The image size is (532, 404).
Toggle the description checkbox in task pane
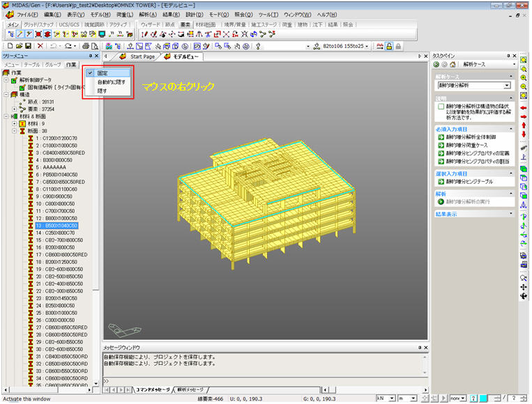(x=441, y=107)
